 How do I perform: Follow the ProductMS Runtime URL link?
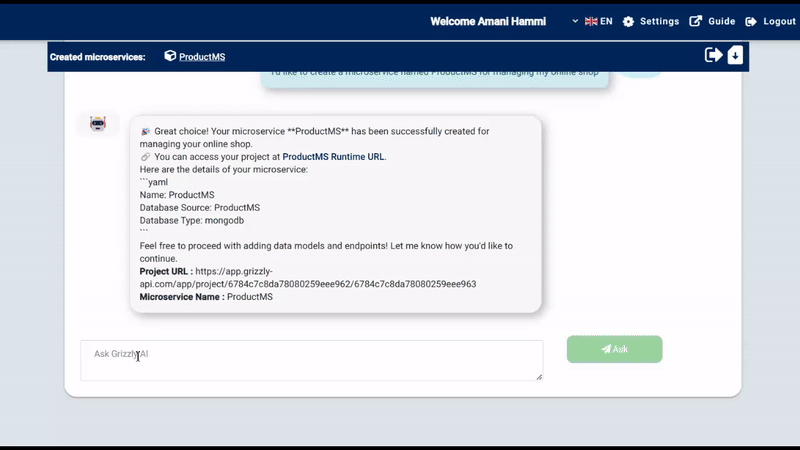pos(333,157)
